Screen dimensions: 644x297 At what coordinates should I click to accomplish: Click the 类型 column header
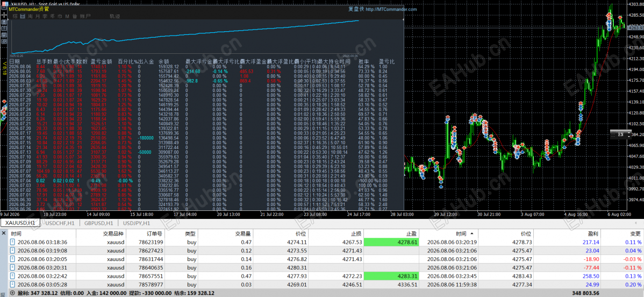coord(190,233)
